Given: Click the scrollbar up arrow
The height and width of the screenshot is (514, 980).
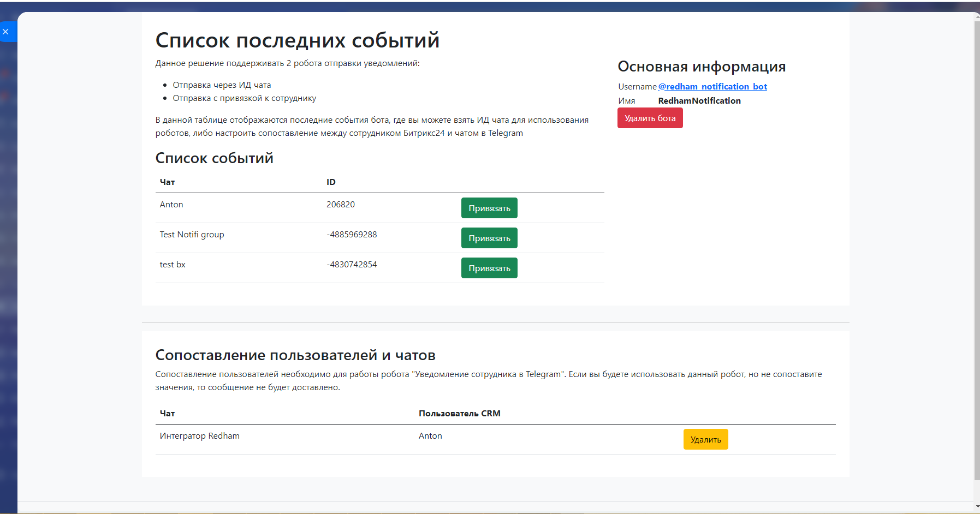Looking at the screenshot, I should point(977,16).
